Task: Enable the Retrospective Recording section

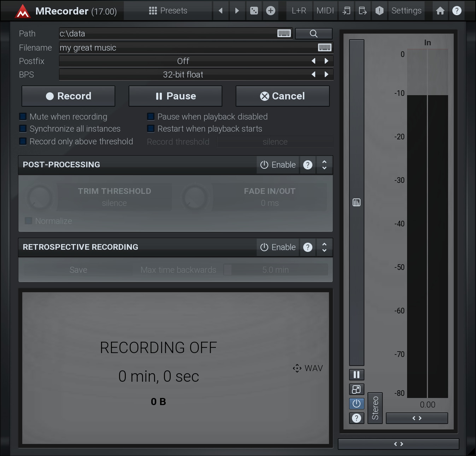Action: tap(278, 247)
